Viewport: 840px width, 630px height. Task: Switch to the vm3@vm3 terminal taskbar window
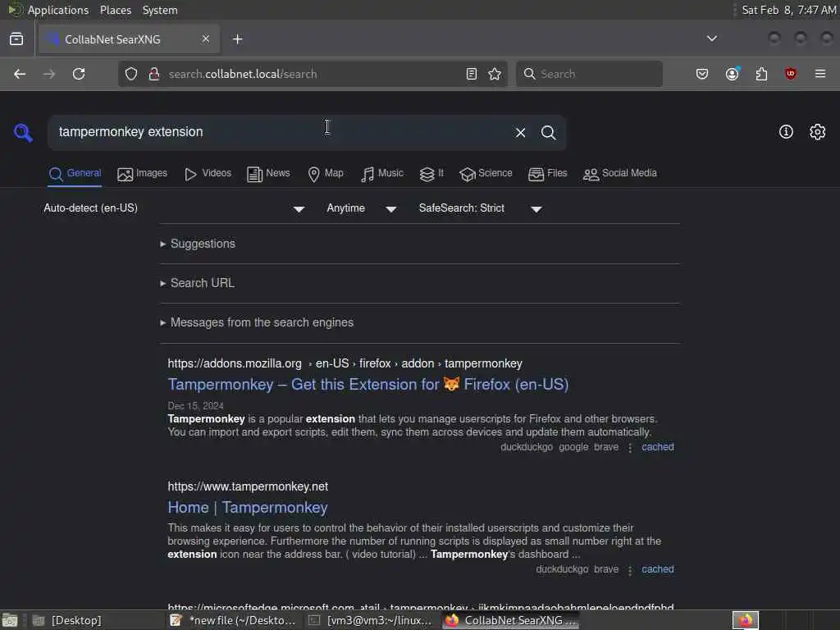tap(371, 620)
